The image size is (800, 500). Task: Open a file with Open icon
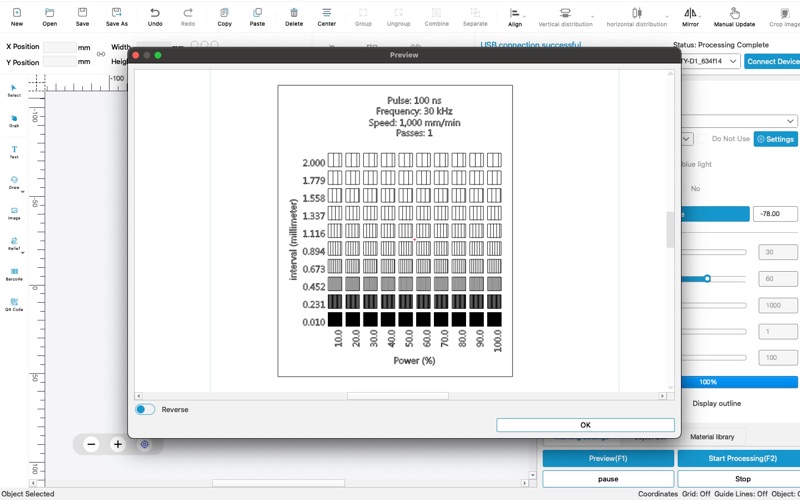click(x=49, y=16)
